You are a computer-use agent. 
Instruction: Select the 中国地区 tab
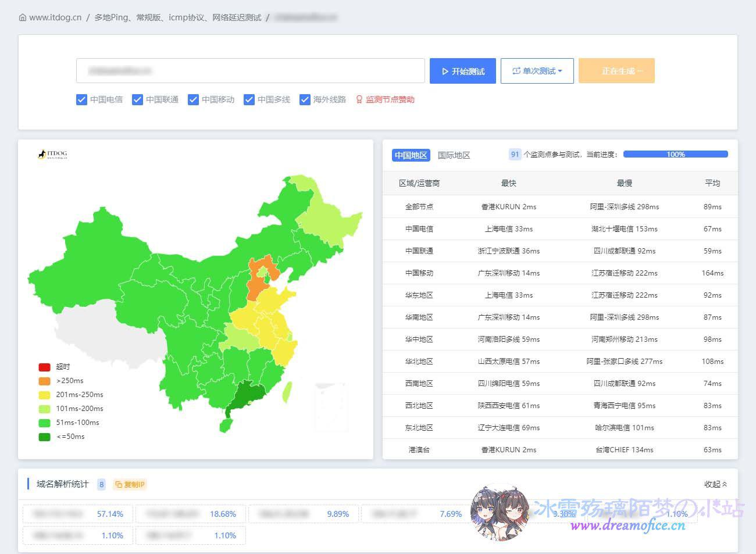[x=410, y=155]
